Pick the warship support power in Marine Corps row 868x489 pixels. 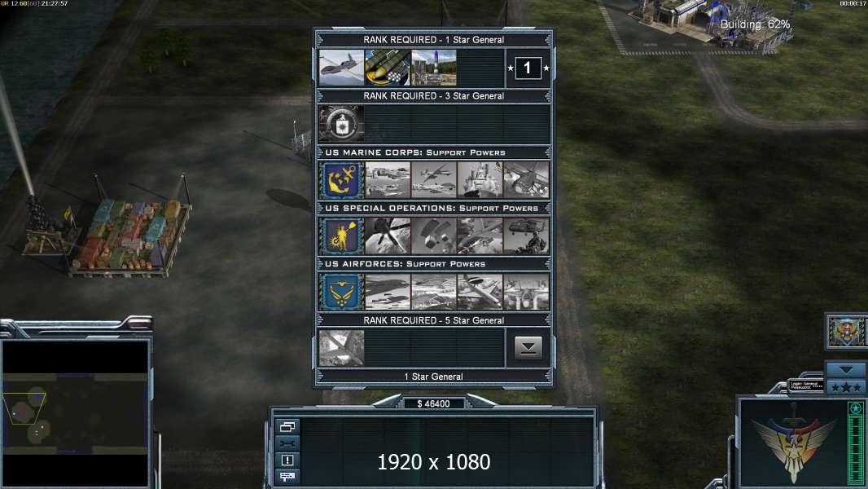pyautogui.click(x=480, y=180)
